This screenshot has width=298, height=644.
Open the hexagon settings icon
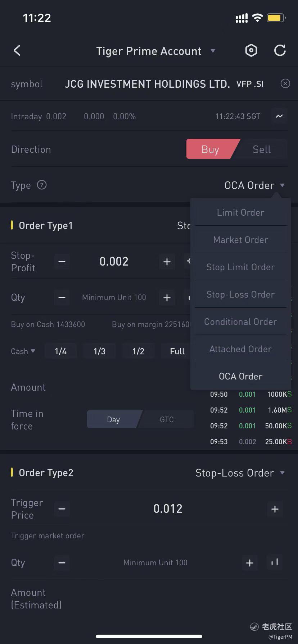pyautogui.click(x=251, y=51)
